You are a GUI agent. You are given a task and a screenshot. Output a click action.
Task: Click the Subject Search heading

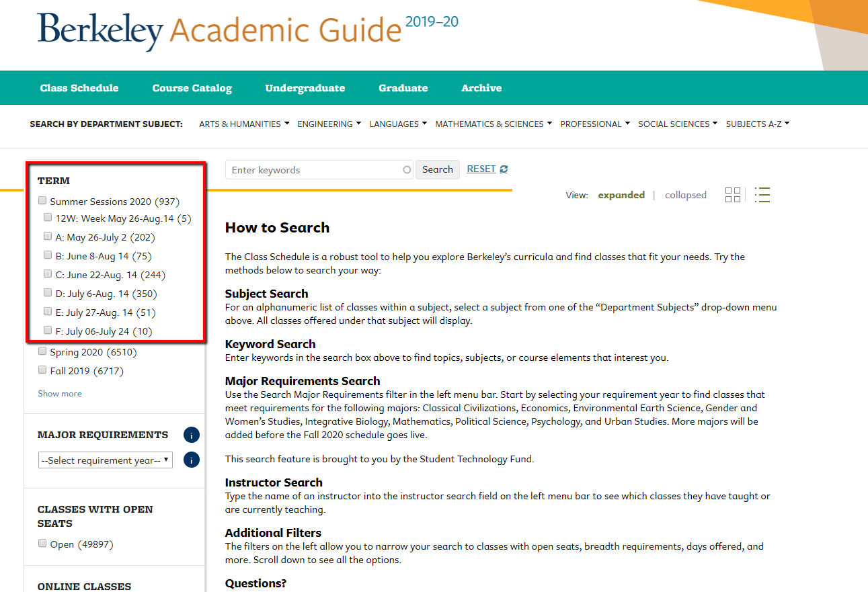pyautogui.click(x=267, y=294)
